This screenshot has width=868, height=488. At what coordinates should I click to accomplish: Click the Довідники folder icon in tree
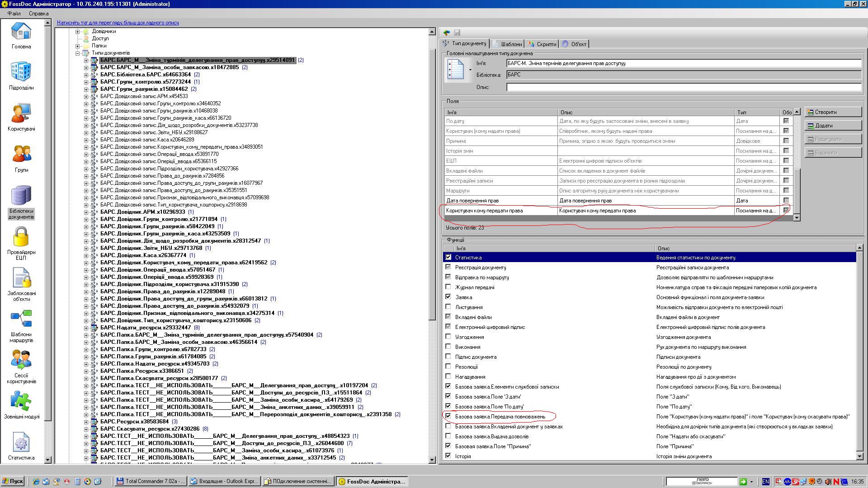[x=85, y=31]
